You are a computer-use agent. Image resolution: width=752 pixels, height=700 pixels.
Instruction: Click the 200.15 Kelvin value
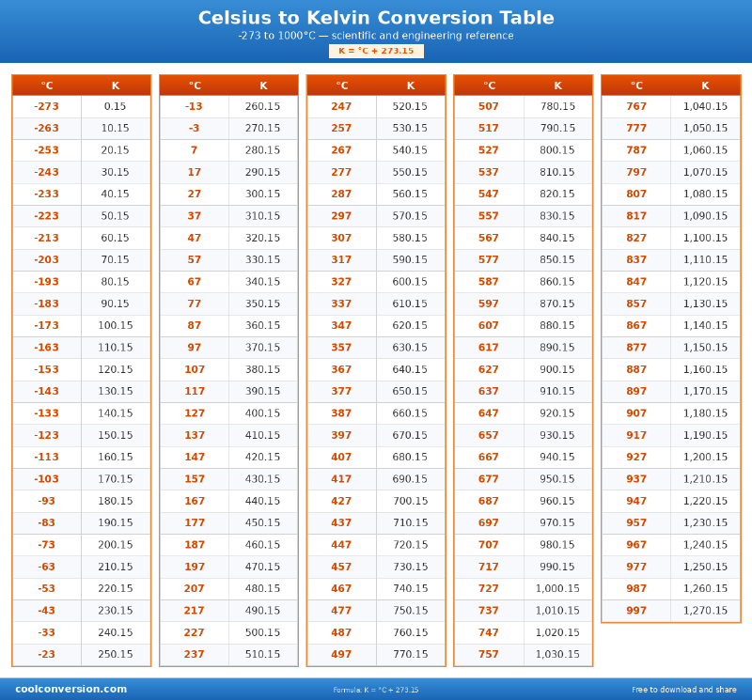coord(115,545)
